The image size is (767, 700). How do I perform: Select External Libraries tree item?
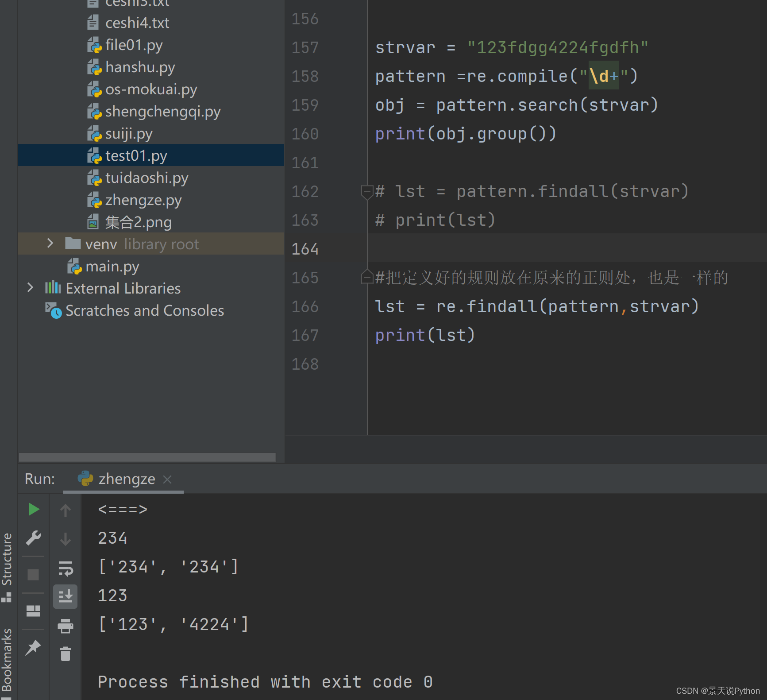(x=123, y=288)
